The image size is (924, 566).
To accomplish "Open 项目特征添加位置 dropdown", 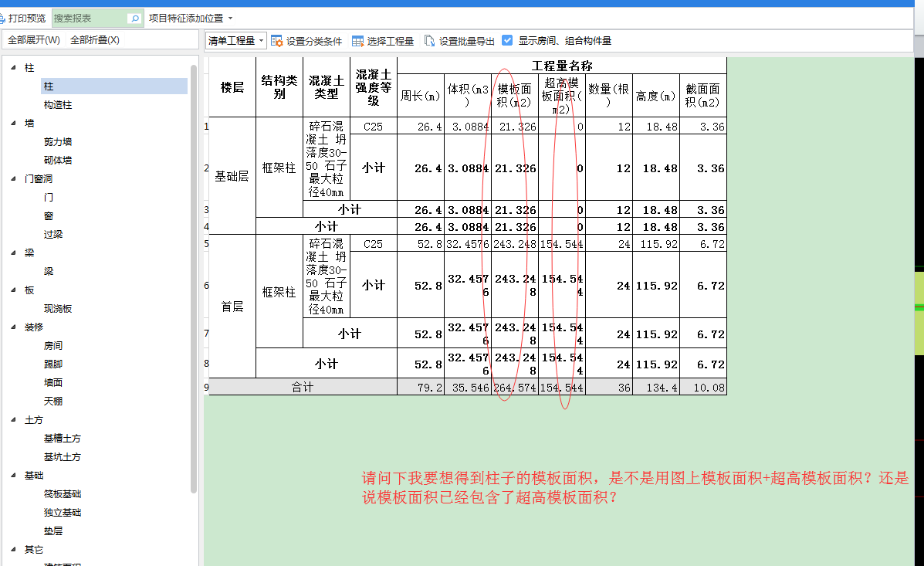I will coord(191,19).
